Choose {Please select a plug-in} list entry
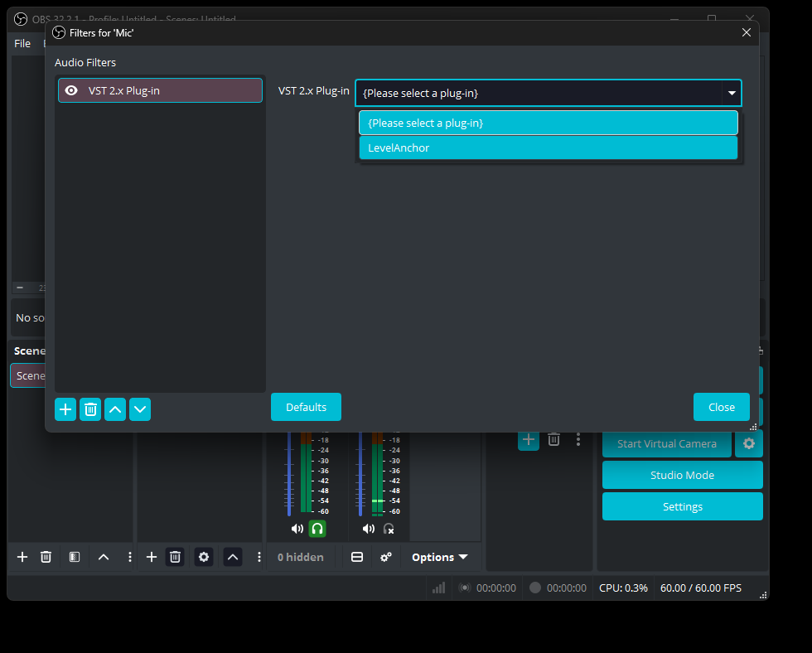This screenshot has width=812, height=653. coord(549,123)
